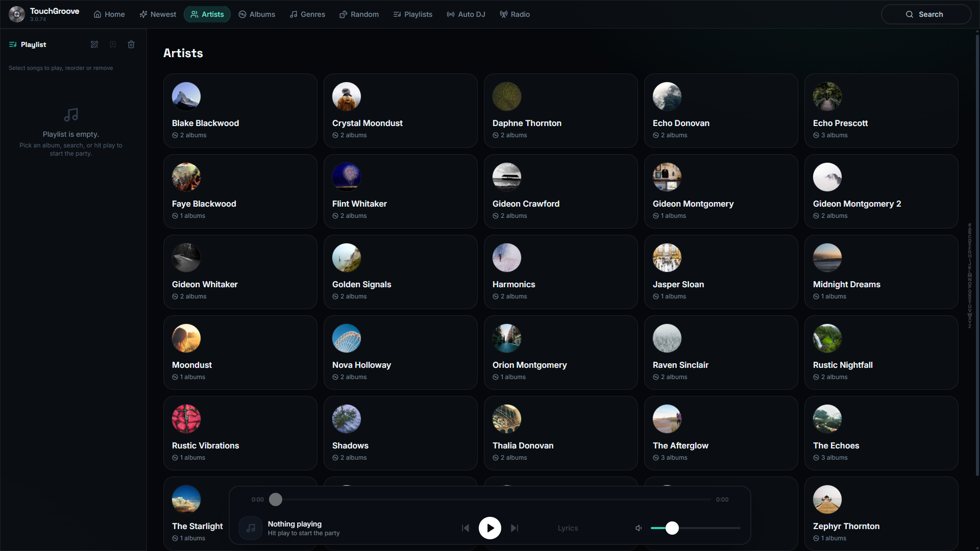This screenshot has height=551, width=980.
Task: Switch to the Albums tab
Action: pyautogui.click(x=257, y=14)
